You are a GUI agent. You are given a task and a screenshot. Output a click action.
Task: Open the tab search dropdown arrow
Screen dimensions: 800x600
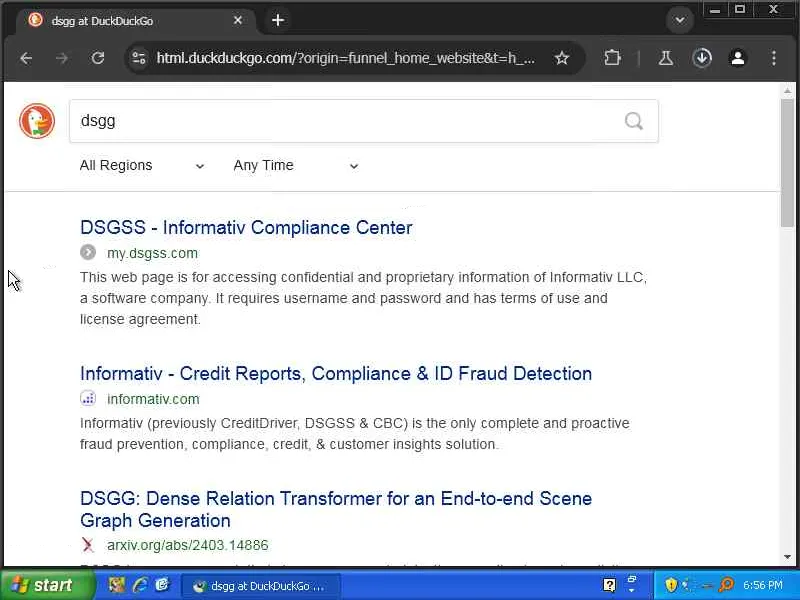(680, 20)
